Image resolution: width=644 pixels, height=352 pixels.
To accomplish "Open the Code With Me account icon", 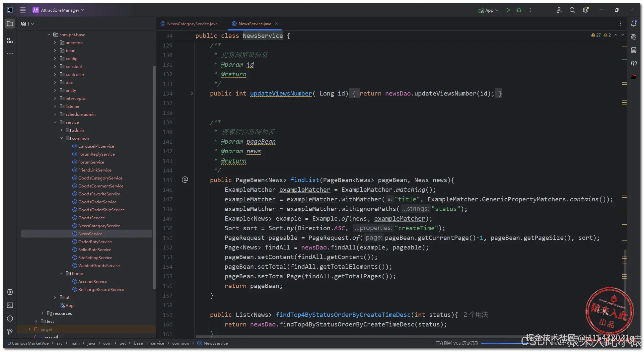I will pos(559,10).
